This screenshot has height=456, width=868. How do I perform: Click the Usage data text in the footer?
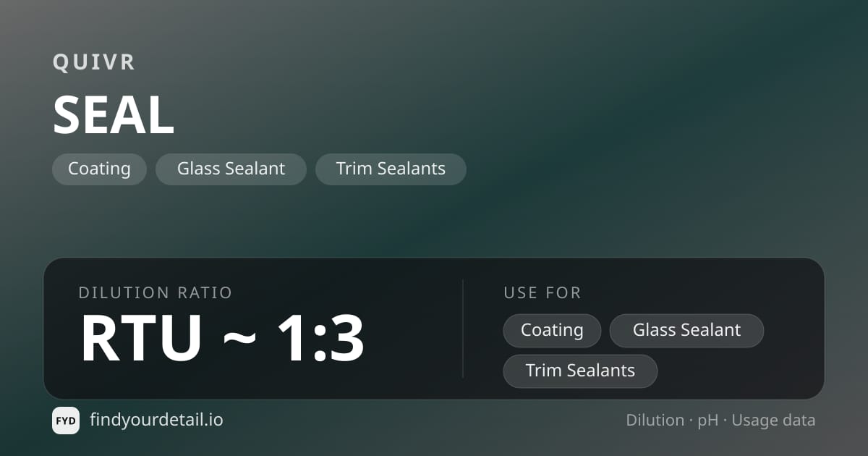click(773, 421)
